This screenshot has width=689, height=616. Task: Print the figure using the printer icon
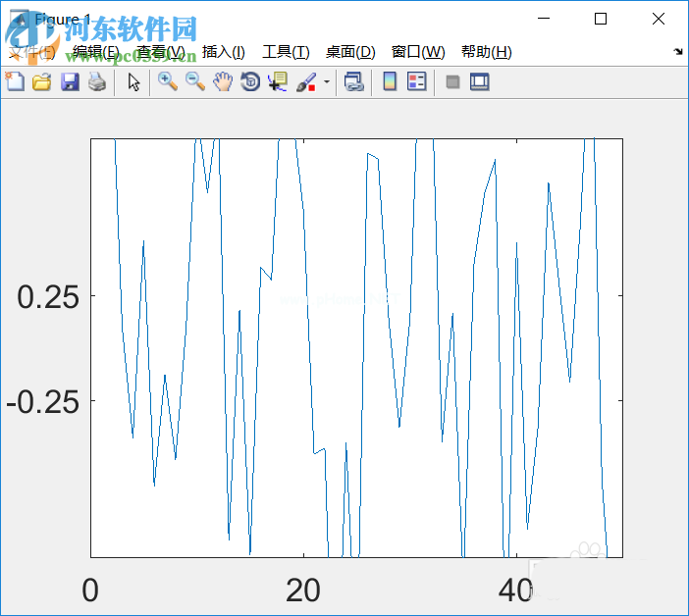pyautogui.click(x=96, y=82)
